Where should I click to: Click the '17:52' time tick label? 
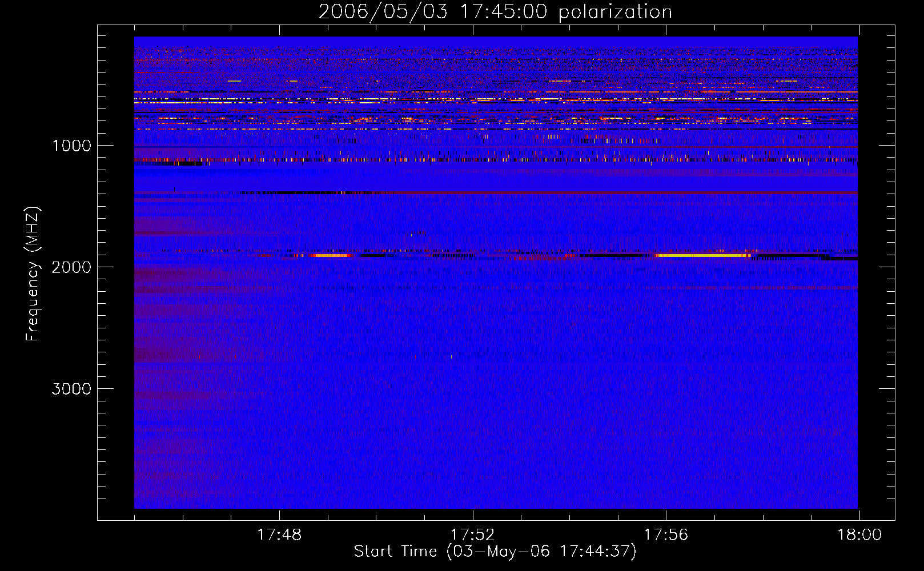473,535
